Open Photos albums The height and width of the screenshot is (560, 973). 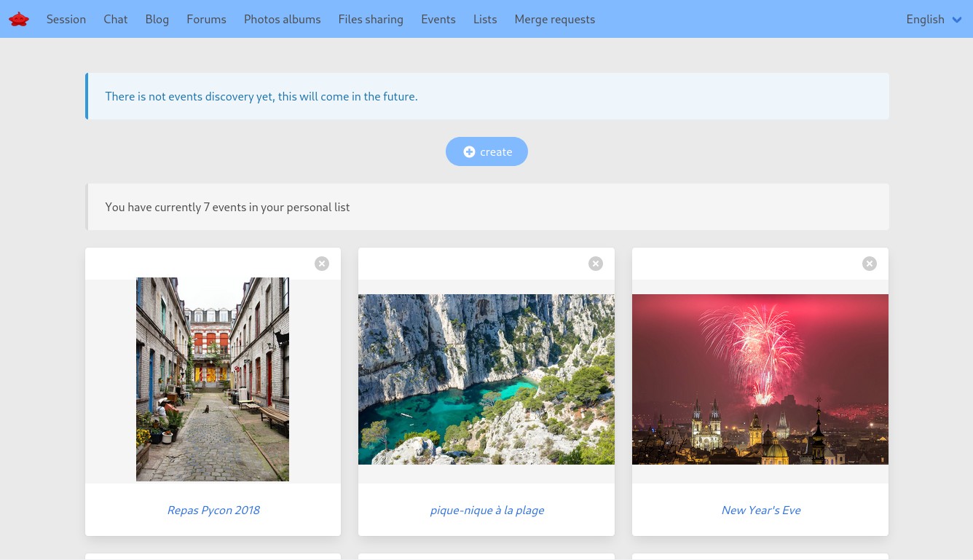coord(283,19)
